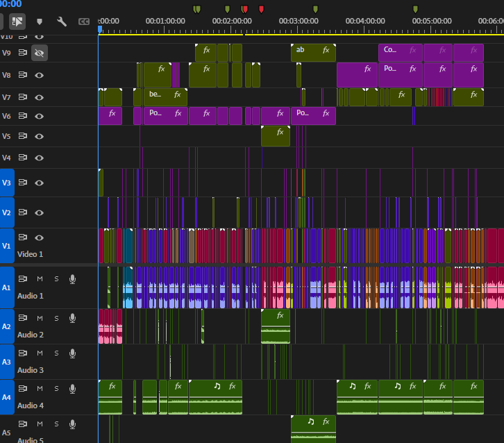Toggle sync lock on track V3
Screen dimensions: 504x443
point(22,183)
